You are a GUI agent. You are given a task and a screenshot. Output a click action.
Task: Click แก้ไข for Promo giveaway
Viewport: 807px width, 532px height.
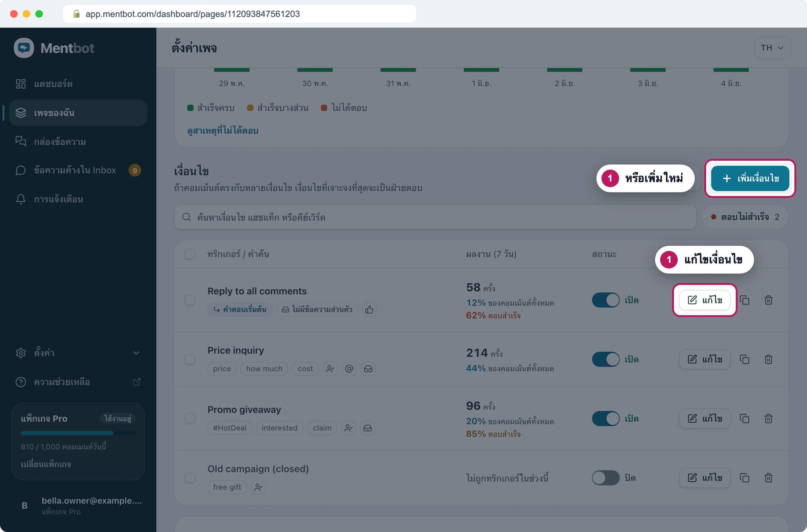[705, 418]
